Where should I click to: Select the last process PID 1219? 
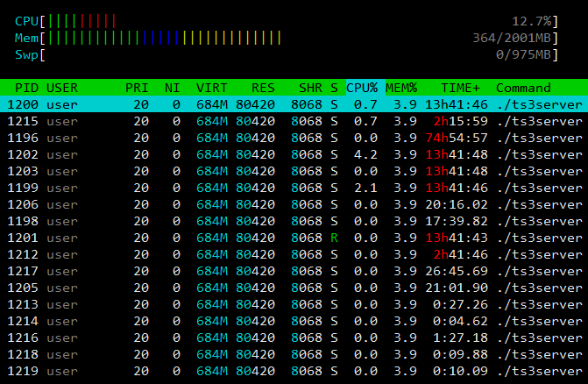pos(294,371)
